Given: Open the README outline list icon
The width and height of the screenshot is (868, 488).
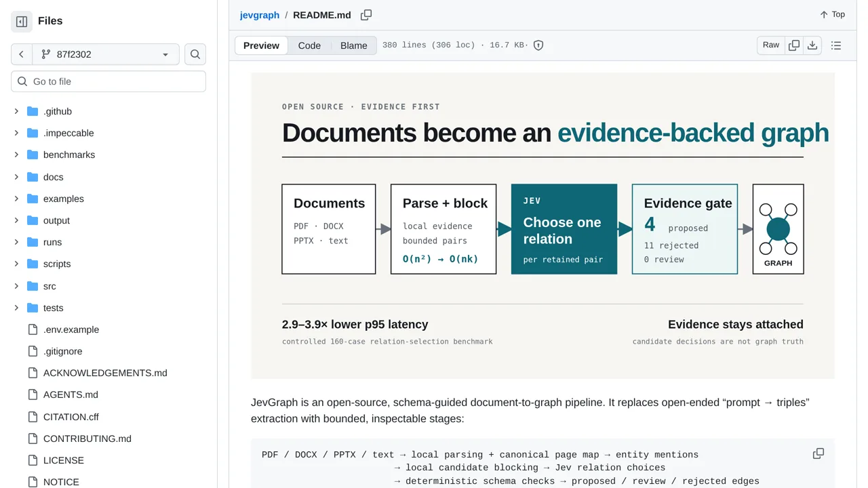Looking at the screenshot, I should pos(836,45).
